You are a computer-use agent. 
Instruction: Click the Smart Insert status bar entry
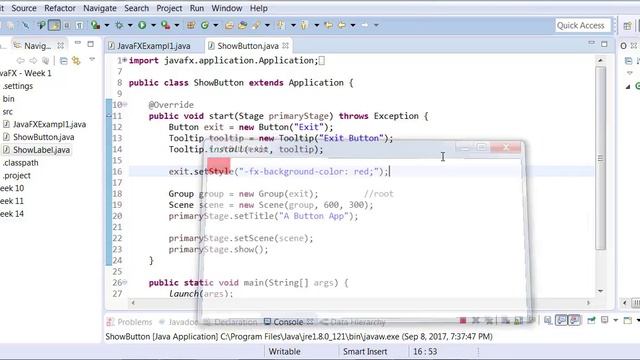click(x=365, y=351)
